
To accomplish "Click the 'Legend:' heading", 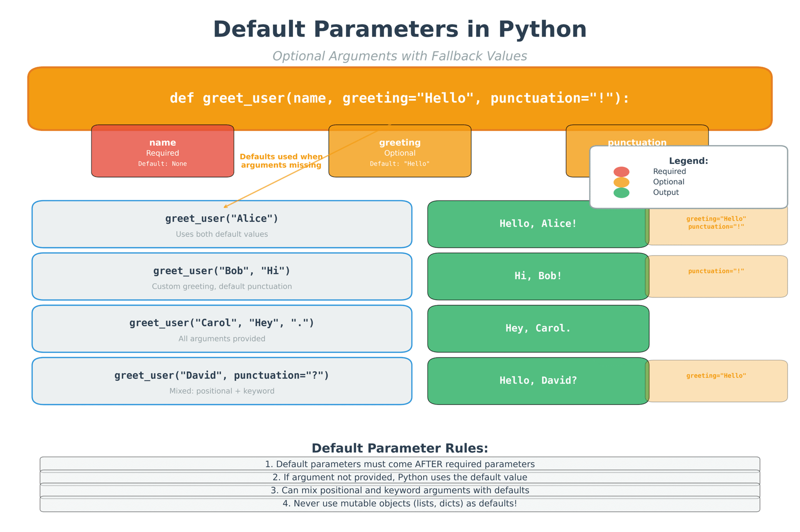I will [688, 161].
